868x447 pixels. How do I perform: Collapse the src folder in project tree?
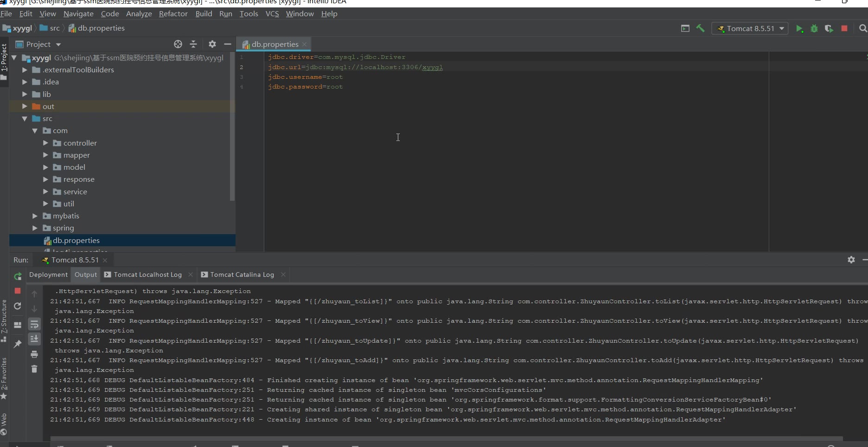25,119
